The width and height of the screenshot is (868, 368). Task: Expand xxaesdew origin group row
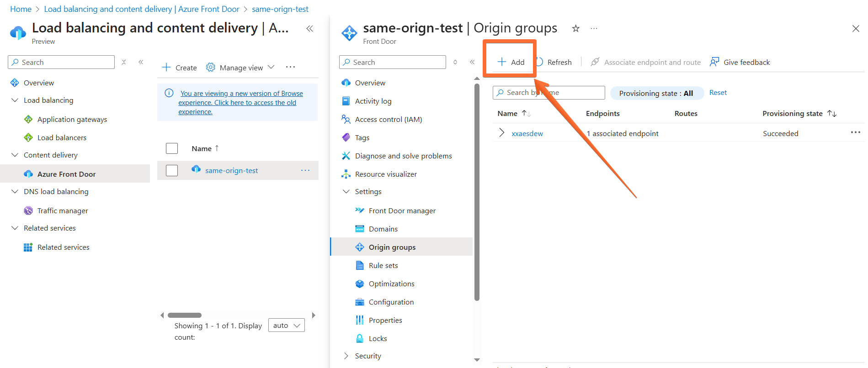click(501, 133)
